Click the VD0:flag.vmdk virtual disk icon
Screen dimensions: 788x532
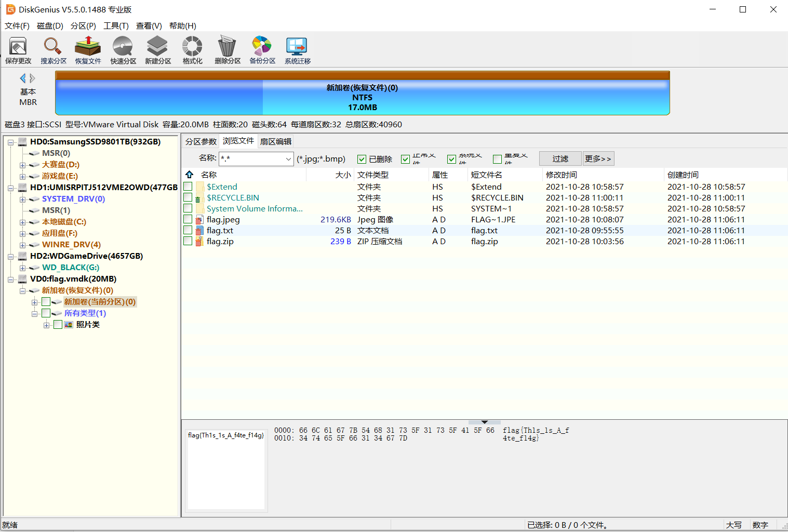22,279
